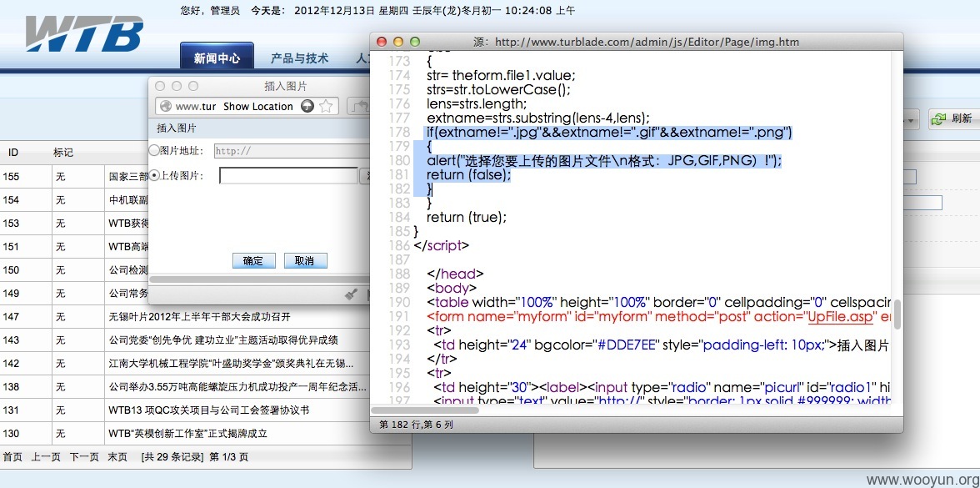Click ID cell 138

click(x=12, y=387)
